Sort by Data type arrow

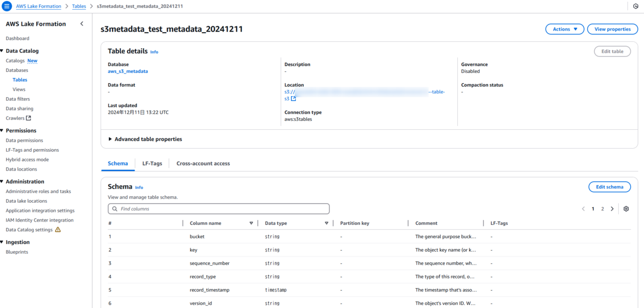tap(326, 223)
